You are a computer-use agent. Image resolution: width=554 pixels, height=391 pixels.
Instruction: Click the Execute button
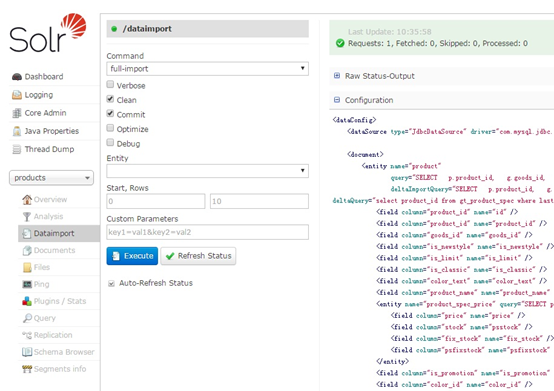coord(132,256)
